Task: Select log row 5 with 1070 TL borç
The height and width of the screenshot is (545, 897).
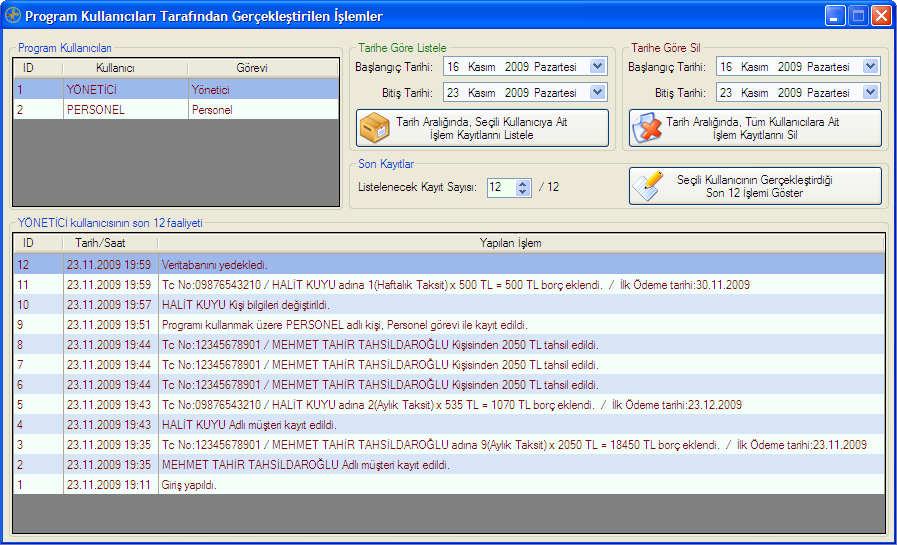Action: [449, 405]
